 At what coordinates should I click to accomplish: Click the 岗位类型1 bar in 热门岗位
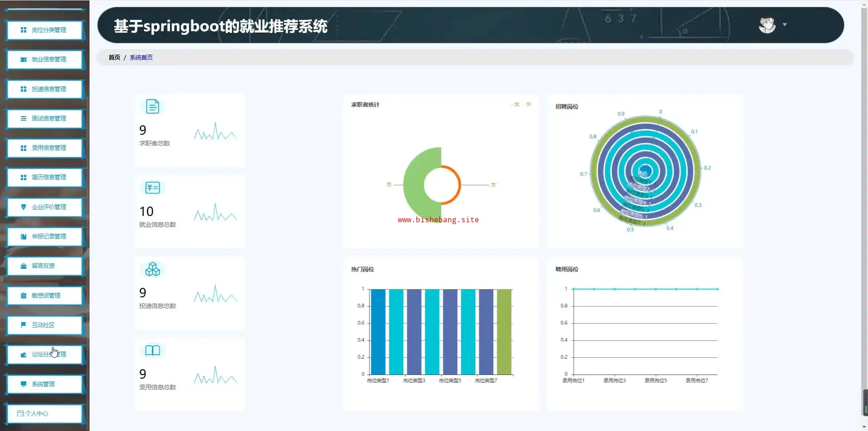point(378,332)
